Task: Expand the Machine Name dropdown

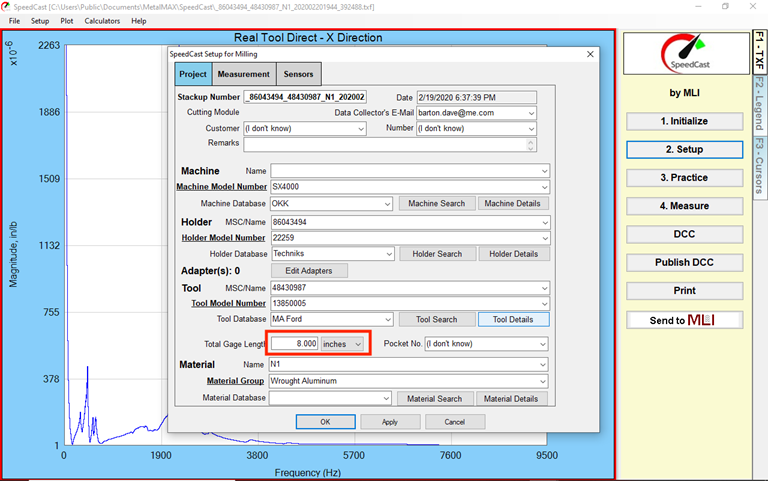Action: [x=544, y=171]
